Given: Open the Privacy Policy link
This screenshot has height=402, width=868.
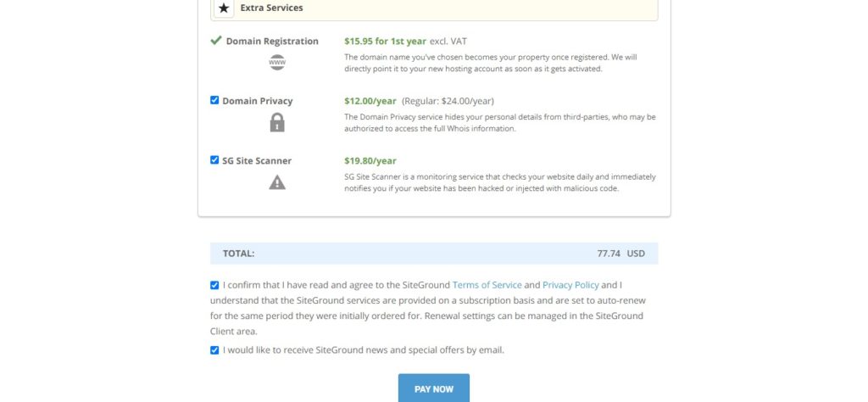Looking at the screenshot, I should [570, 285].
